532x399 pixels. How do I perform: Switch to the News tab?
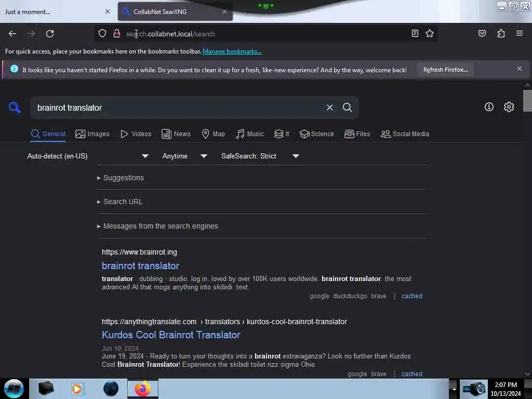point(176,134)
